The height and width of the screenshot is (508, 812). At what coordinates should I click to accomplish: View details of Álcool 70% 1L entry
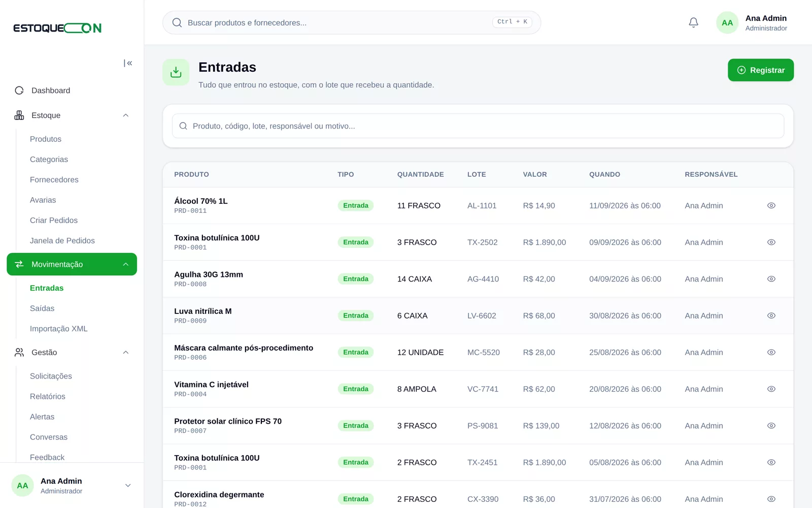pos(771,206)
